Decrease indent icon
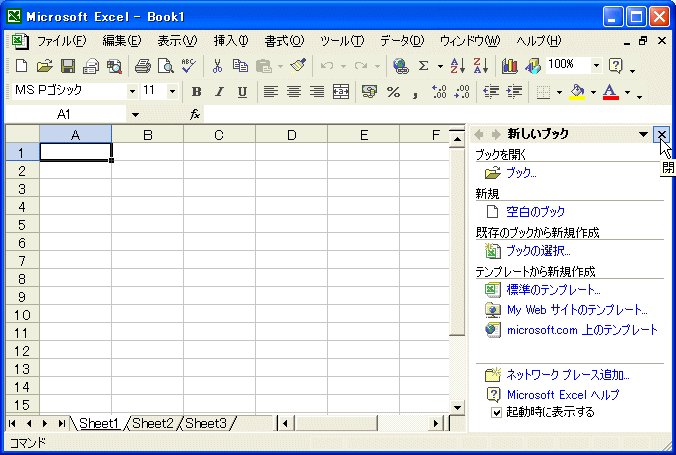The image size is (676, 455). point(491,91)
